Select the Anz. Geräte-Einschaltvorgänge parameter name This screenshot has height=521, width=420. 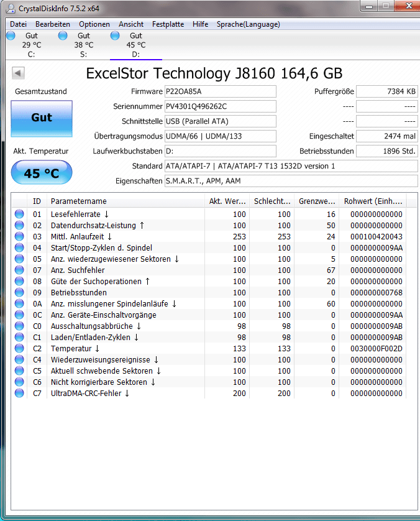(104, 315)
